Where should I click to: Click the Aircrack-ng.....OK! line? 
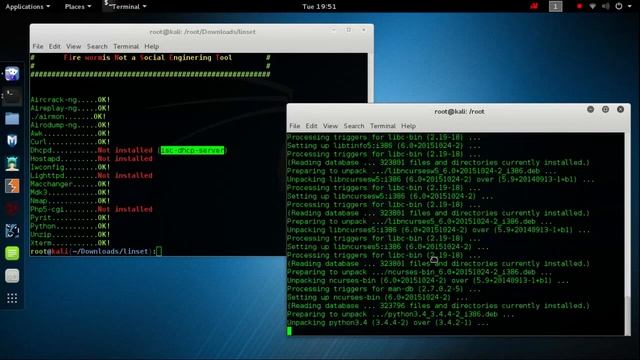pos(70,100)
